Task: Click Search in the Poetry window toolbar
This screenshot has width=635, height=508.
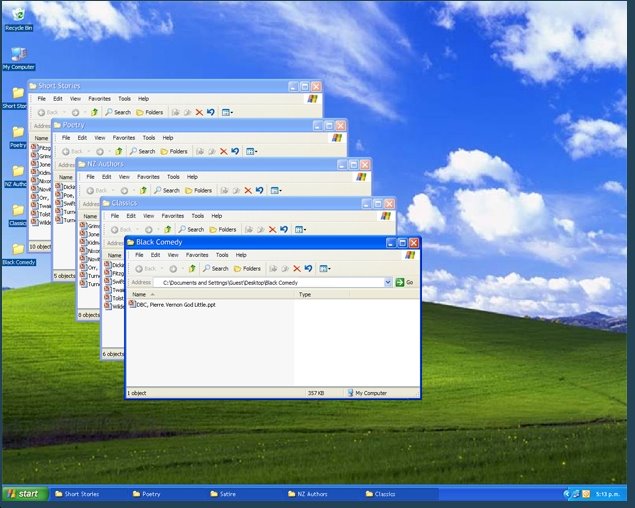Action: click(x=143, y=151)
